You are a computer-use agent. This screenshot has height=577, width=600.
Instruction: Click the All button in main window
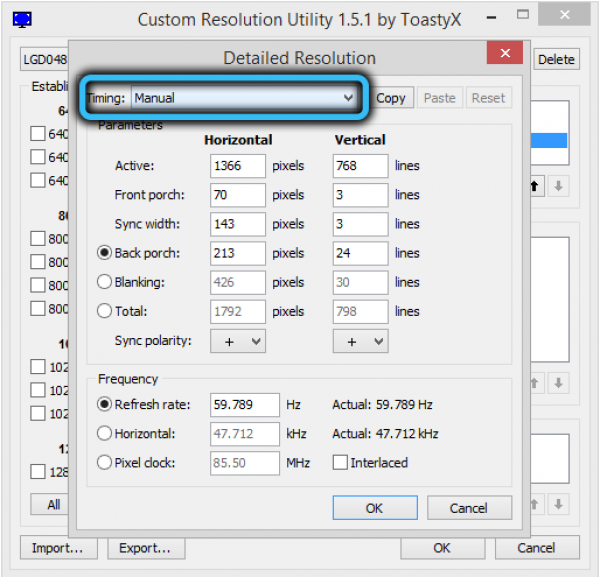pyautogui.click(x=51, y=504)
